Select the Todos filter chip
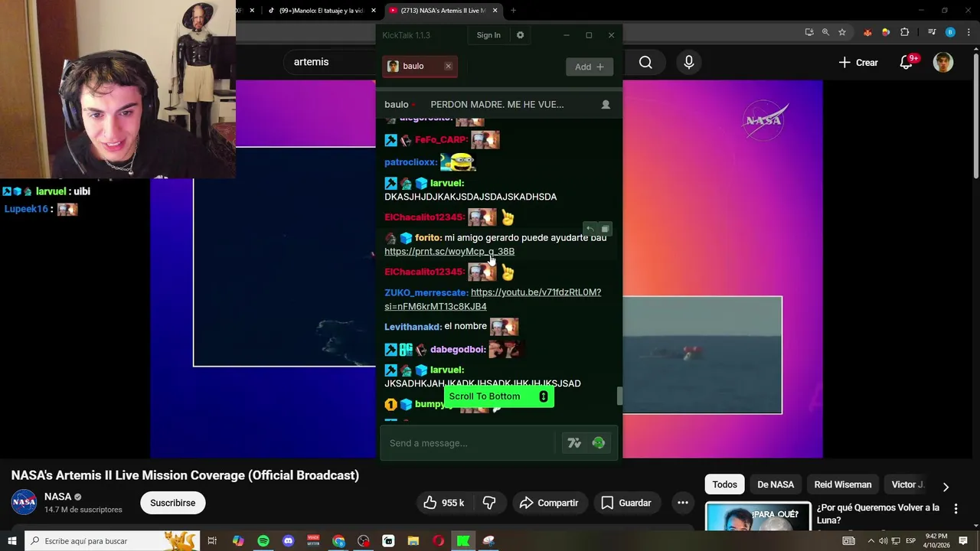Screen dimensions: 980x551 pos(724,484)
